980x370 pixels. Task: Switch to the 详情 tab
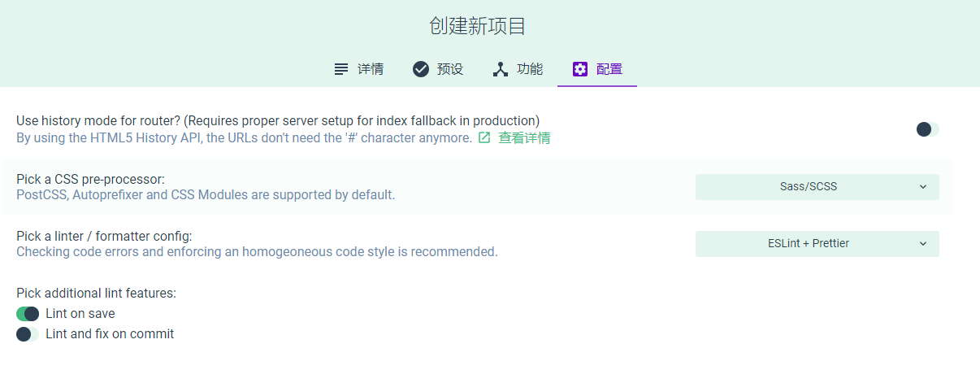click(358, 69)
